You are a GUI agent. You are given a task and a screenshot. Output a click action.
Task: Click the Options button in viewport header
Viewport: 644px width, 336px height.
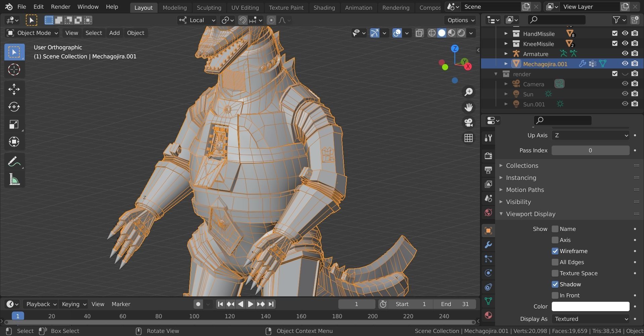461,20
